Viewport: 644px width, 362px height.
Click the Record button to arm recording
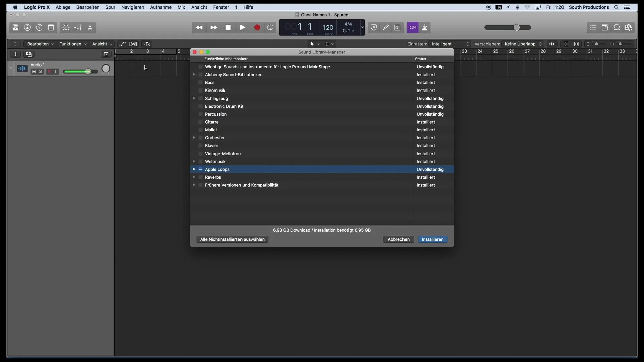257,27
